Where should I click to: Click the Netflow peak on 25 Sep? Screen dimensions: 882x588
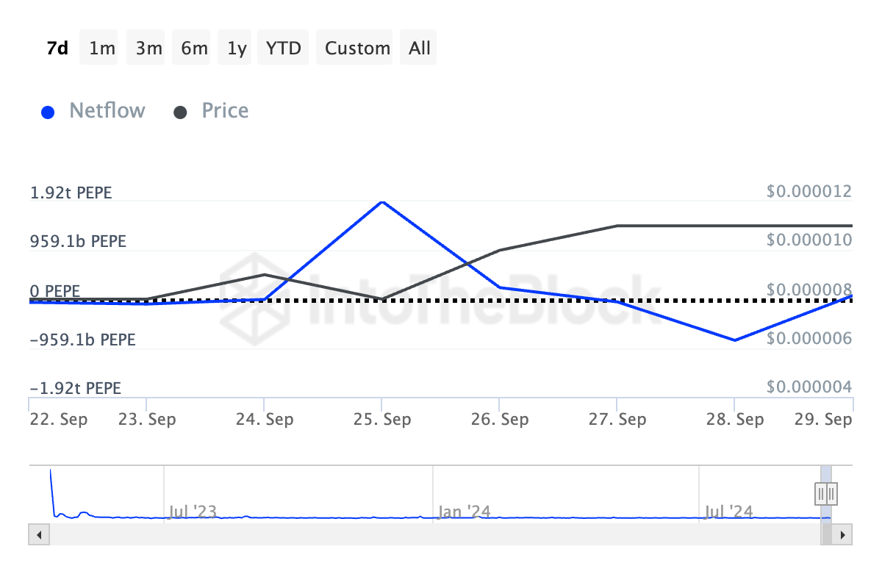[x=381, y=201]
